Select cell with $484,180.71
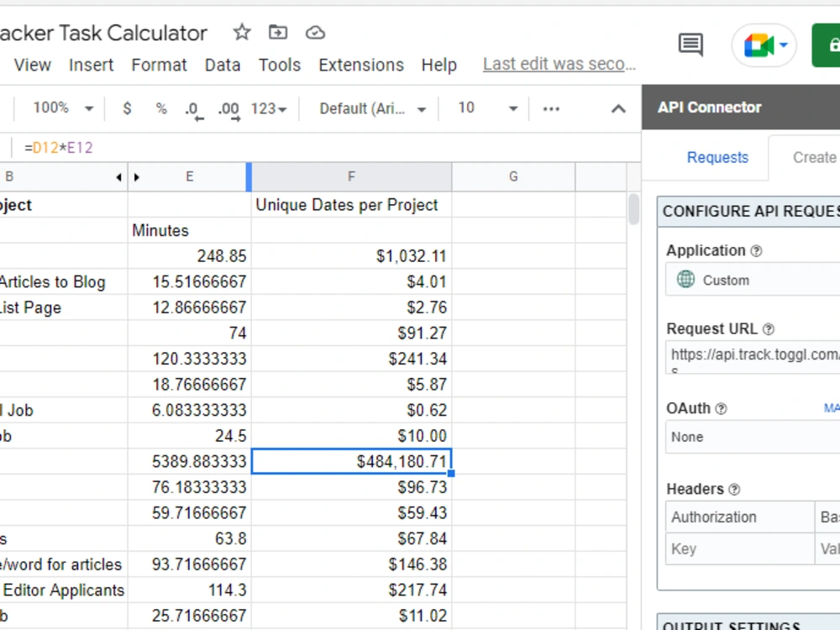 [351, 462]
